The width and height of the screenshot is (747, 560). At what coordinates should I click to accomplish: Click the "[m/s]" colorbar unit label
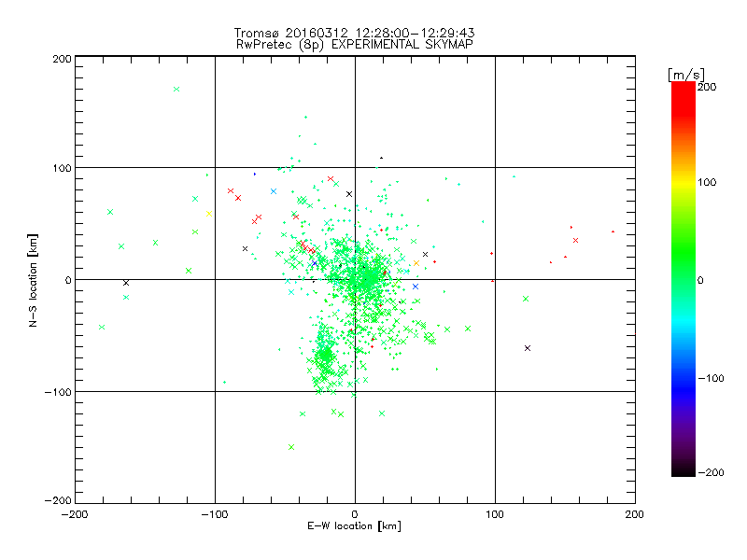(686, 75)
